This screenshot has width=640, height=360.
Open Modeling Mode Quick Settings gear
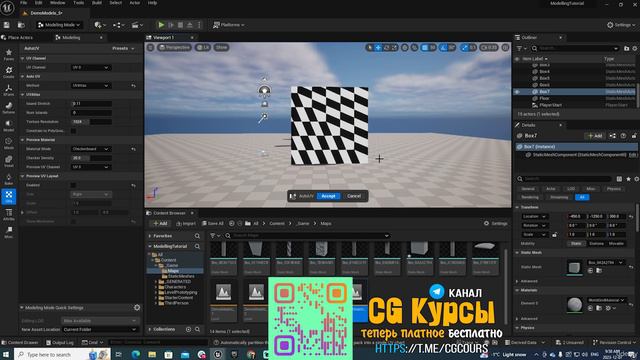pyautogui.click(x=137, y=307)
